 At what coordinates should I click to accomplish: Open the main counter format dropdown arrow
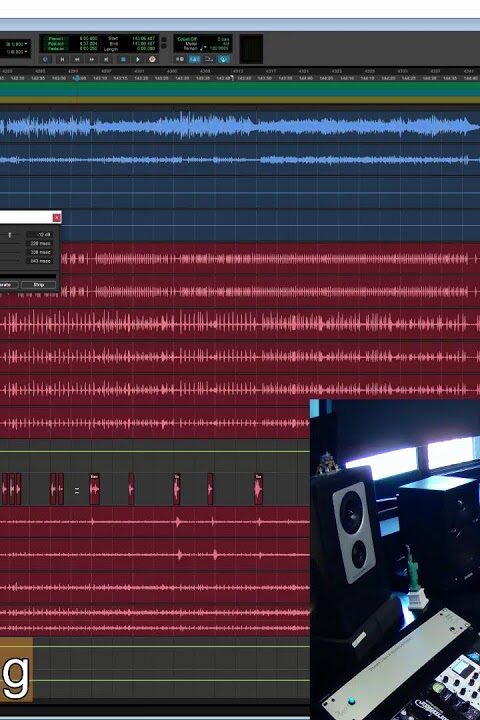click(26, 44)
